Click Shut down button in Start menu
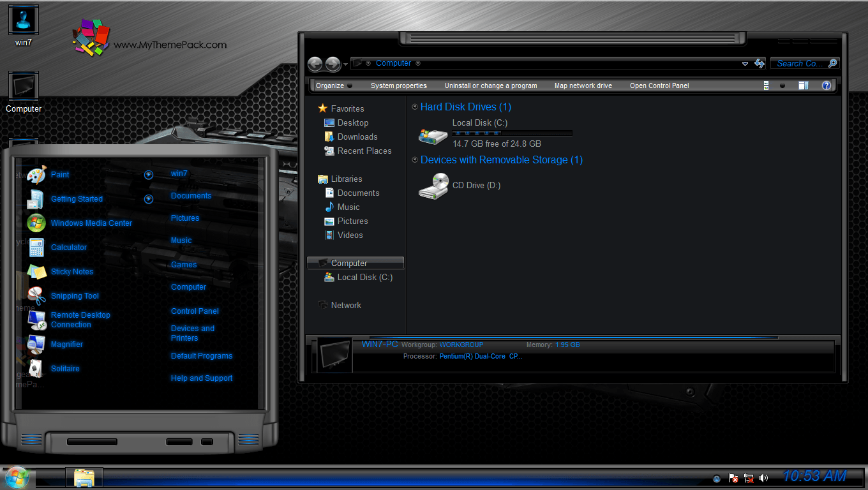 click(179, 442)
